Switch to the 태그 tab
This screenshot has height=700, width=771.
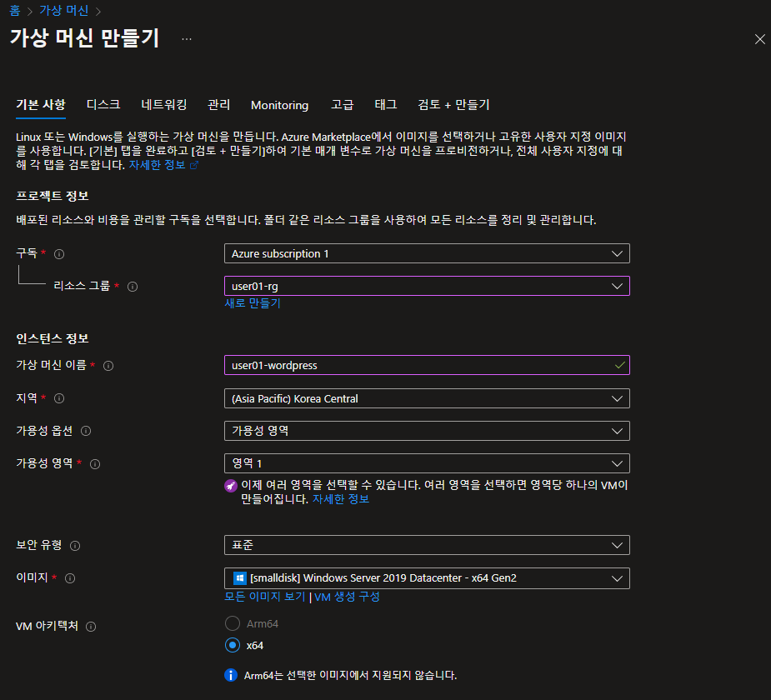[385, 105]
